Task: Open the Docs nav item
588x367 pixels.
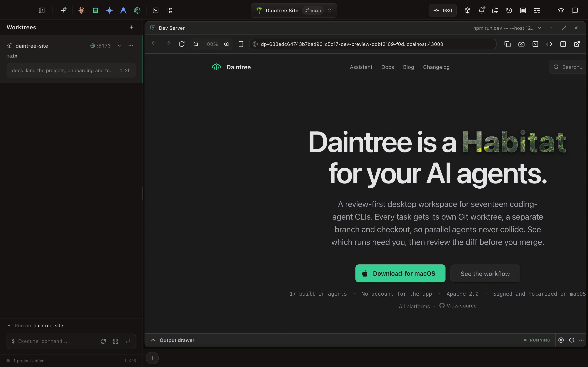Action: click(x=388, y=67)
